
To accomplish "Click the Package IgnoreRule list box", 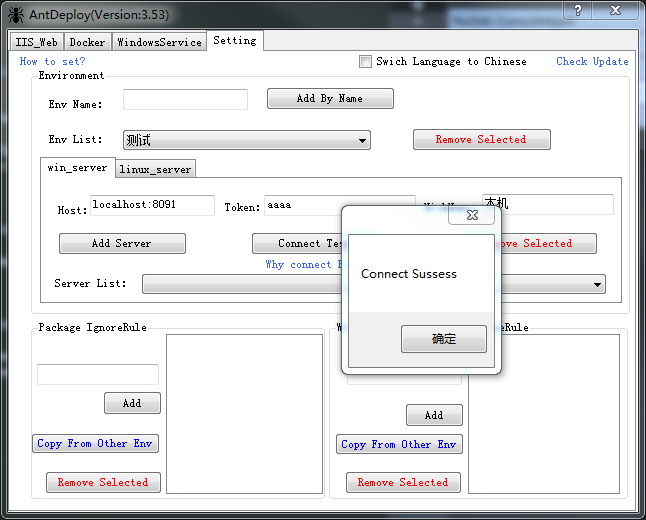I will click(x=244, y=414).
